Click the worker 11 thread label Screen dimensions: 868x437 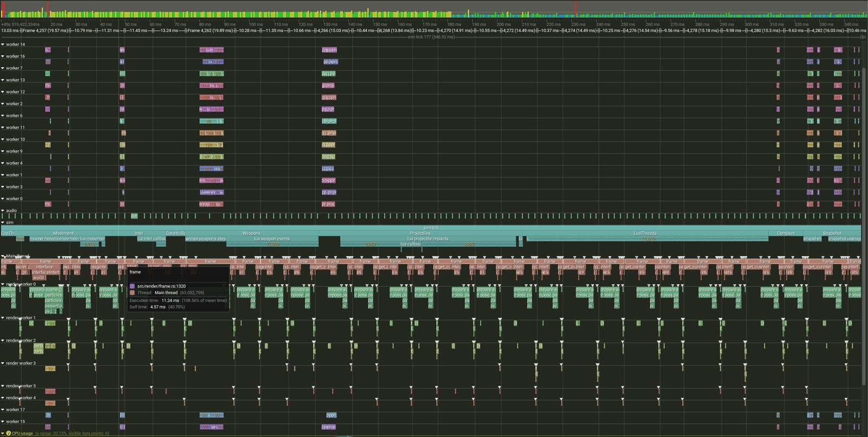coord(15,127)
